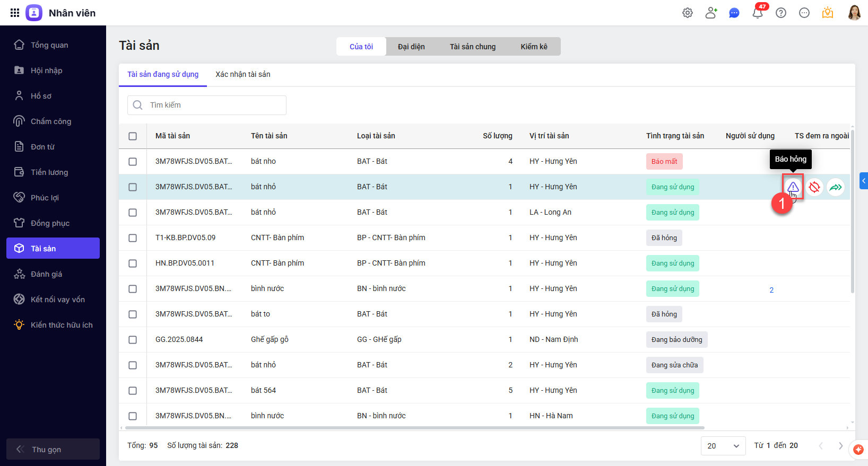Click the red report-lost icon in hovered row
This screenshot has height=466, width=868.
coord(814,187)
